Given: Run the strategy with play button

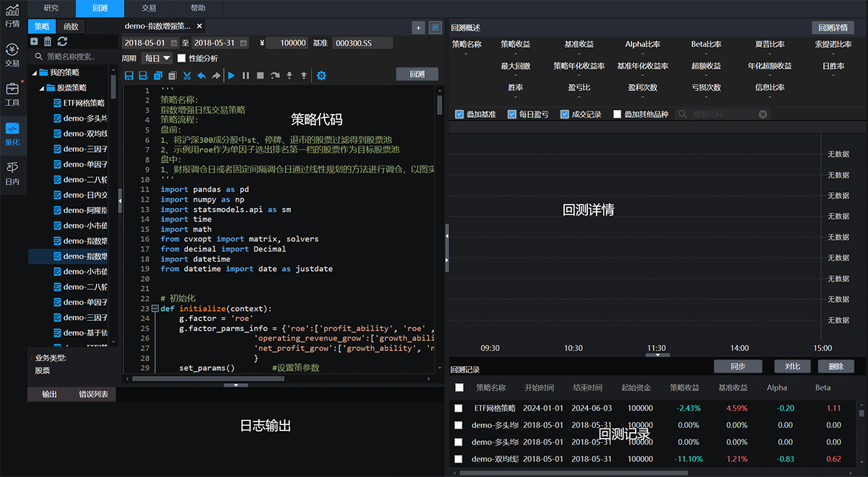Looking at the screenshot, I should tap(231, 75).
